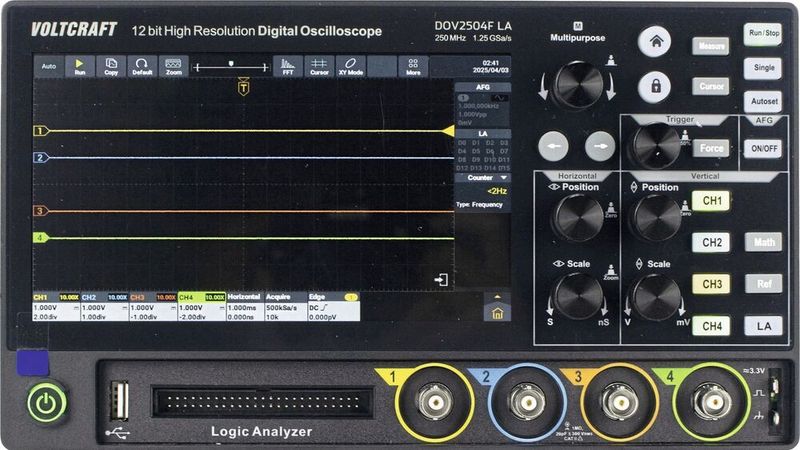Push the Measure hardware button

(x=711, y=46)
